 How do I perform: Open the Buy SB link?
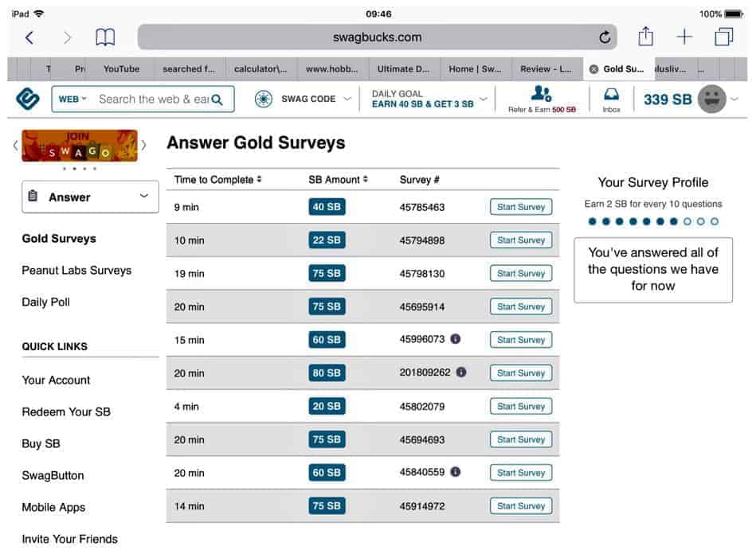click(x=41, y=443)
